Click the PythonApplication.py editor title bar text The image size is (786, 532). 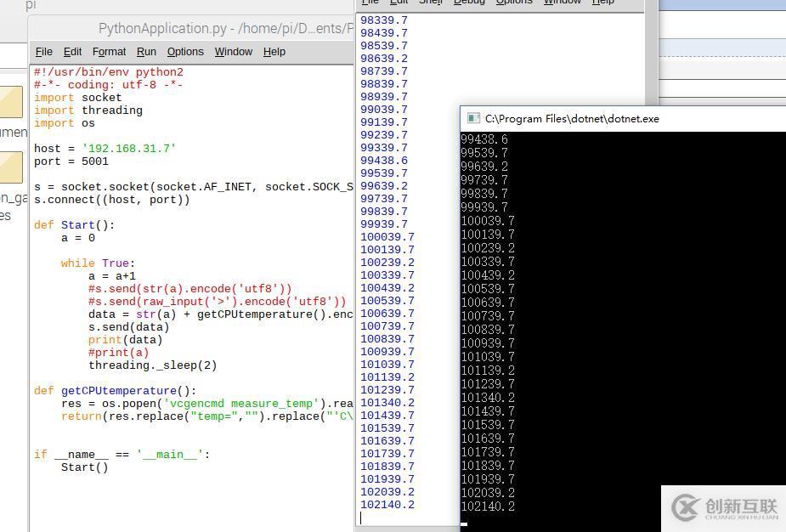[226, 29]
